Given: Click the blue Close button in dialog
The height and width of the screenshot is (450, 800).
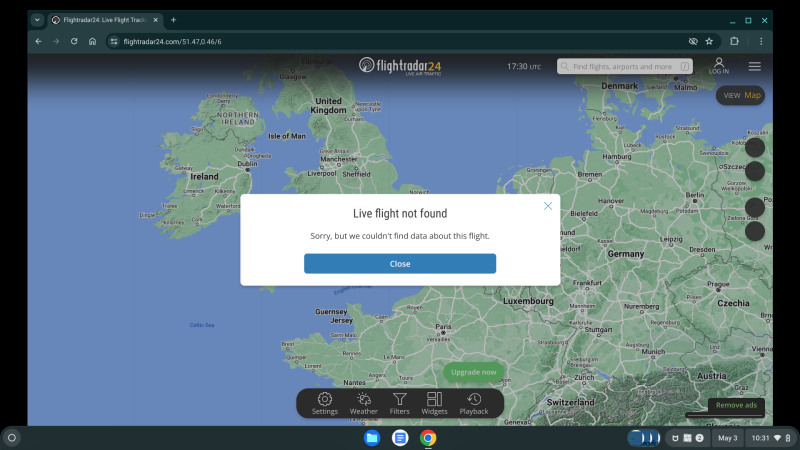Looking at the screenshot, I should [399, 264].
